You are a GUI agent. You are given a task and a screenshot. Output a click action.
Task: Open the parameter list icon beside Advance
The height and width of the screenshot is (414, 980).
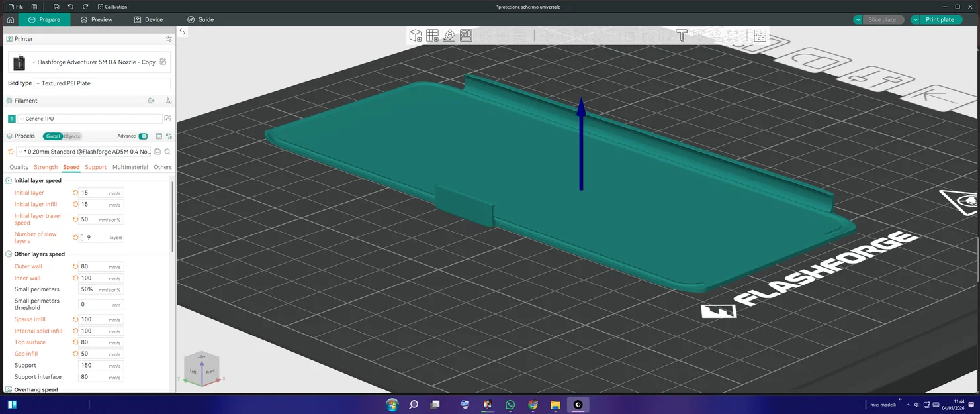coord(159,136)
